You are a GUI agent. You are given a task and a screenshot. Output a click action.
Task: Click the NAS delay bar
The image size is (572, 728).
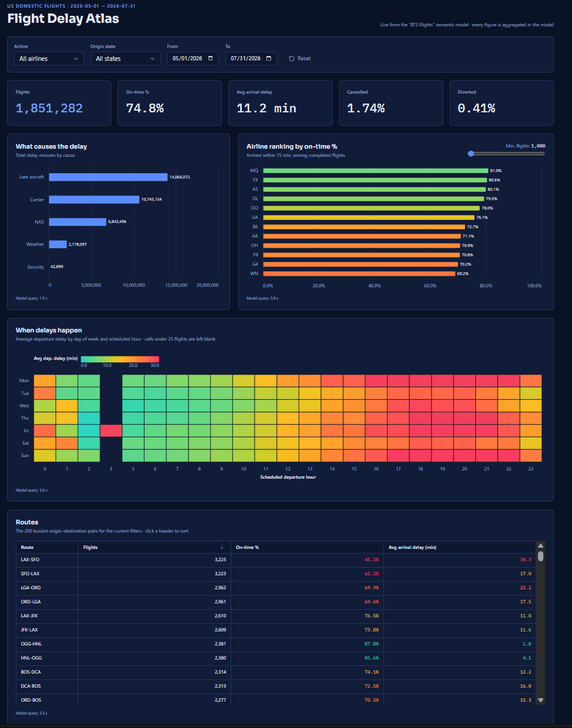pyautogui.click(x=78, y=222)
